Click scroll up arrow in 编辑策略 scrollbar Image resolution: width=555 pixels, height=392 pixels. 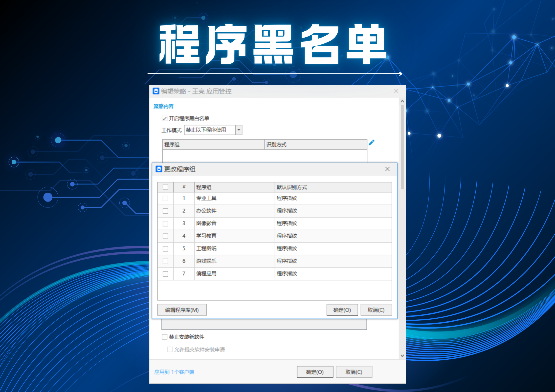[x=402, y=101]
